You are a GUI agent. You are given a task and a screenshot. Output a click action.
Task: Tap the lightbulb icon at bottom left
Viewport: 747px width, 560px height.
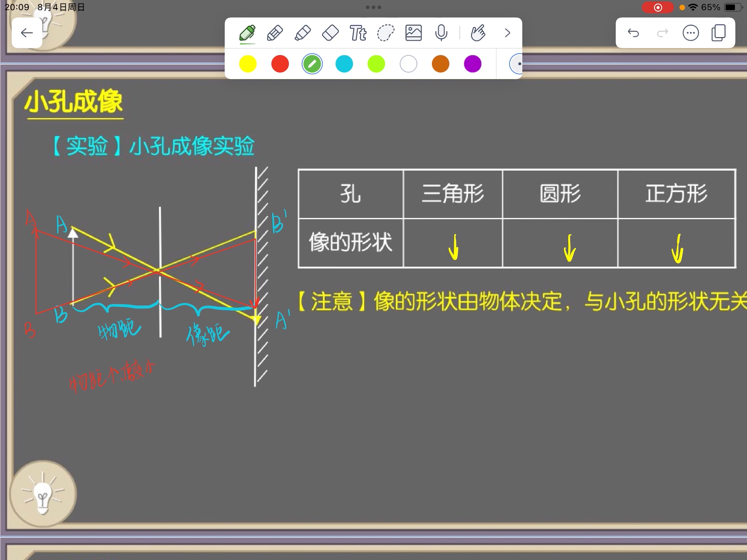(x=43, y=494)
